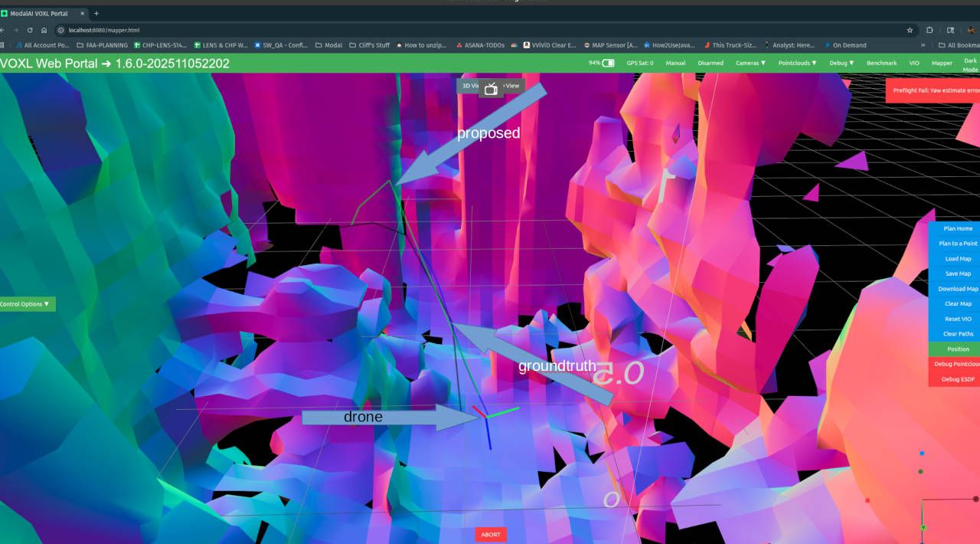Expand the Control Options panel

point(25,303)
